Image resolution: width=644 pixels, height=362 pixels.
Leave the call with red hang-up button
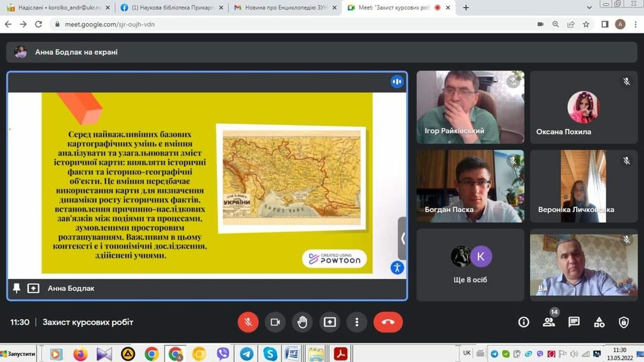[x=388, y=322]
